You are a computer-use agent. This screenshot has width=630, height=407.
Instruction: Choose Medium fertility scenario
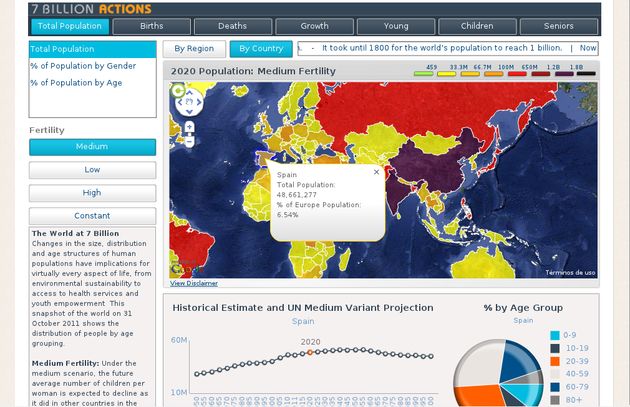point(92,147)
